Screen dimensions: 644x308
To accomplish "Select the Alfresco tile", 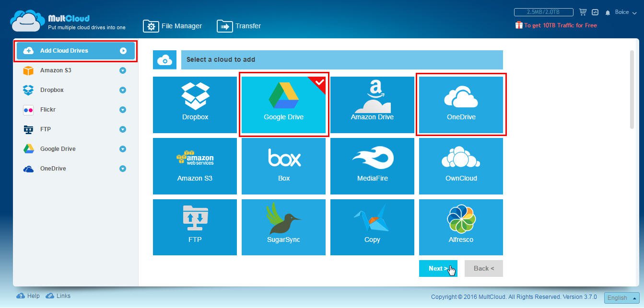I will [461, 227].
